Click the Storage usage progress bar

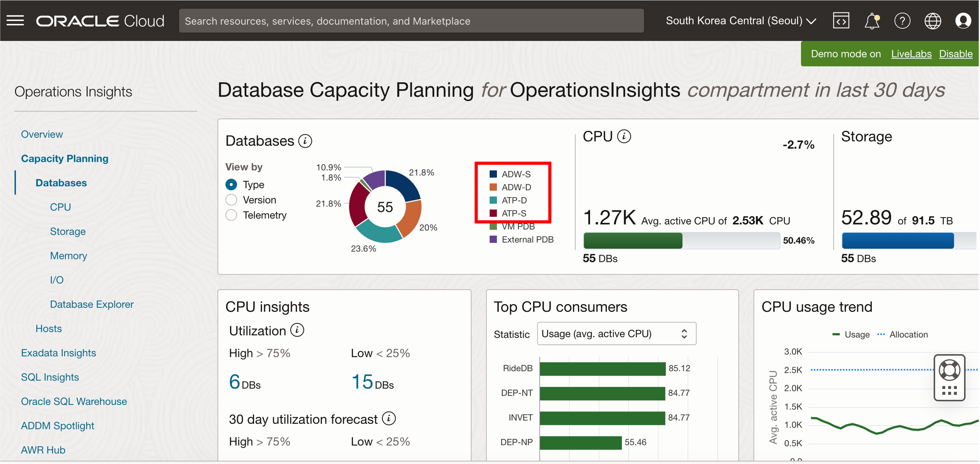tap(909, 241)
